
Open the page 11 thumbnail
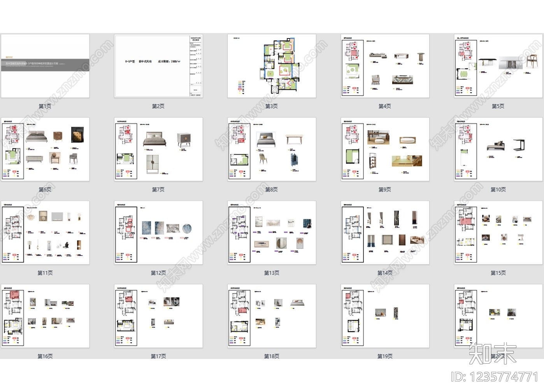click(45, 233)
